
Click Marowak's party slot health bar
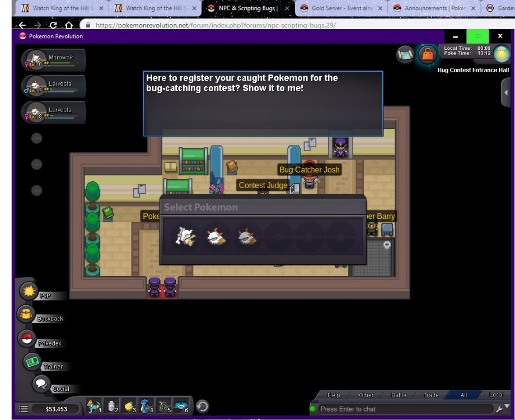63,64
